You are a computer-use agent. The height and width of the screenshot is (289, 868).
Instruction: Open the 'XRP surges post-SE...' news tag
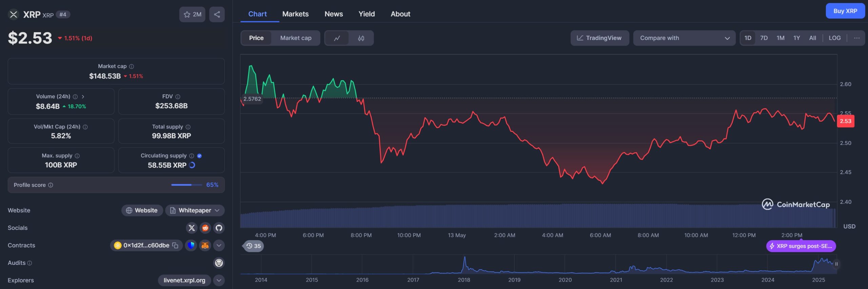[801, 246]
